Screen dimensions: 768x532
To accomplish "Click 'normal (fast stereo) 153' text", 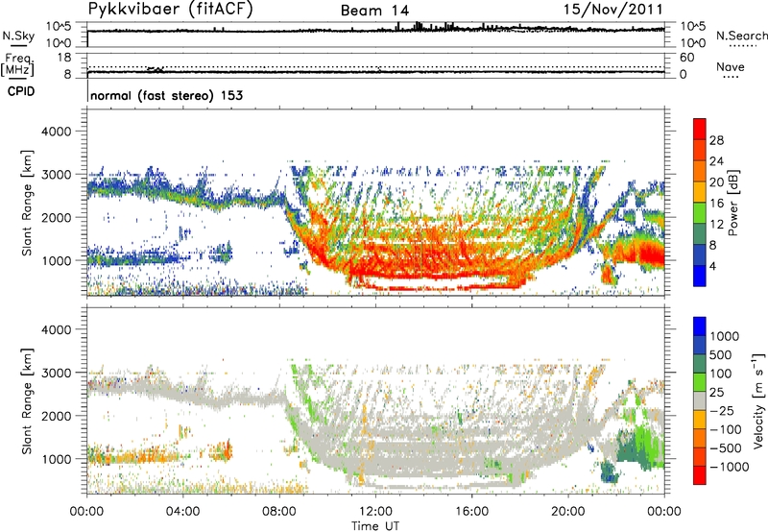I will (166, 95).
